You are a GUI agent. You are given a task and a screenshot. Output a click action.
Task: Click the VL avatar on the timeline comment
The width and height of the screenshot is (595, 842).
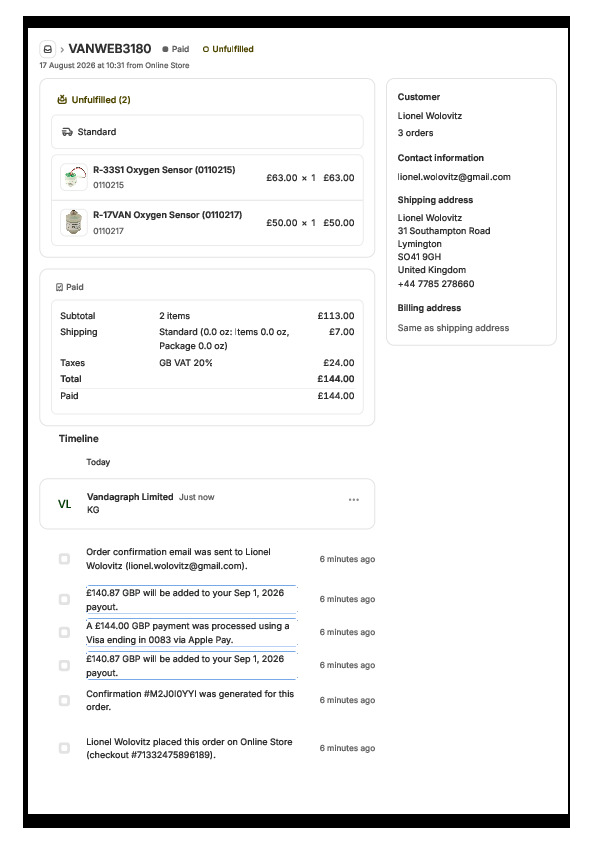point(64,504)
